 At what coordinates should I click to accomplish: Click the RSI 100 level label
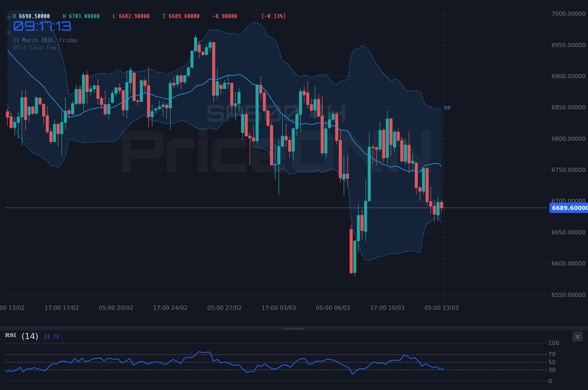point(554,343)
